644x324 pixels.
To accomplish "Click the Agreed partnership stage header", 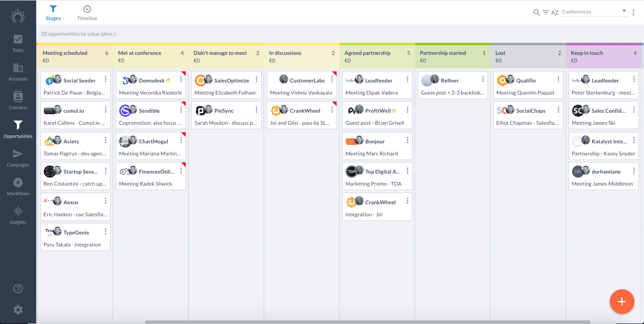I will [377, 57].
